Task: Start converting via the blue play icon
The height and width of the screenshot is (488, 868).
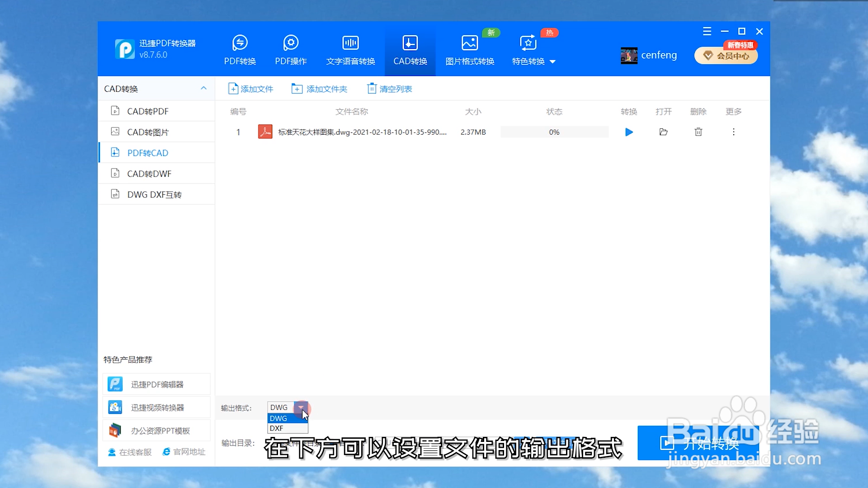Action: [x=629, y=132]
